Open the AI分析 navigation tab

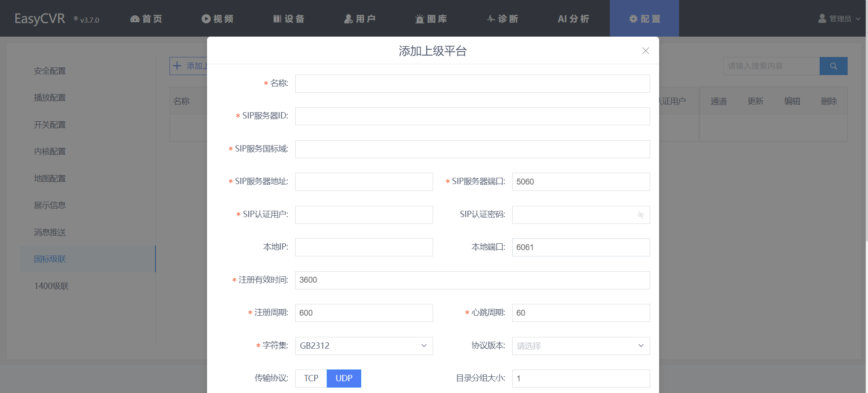point(573,19)
